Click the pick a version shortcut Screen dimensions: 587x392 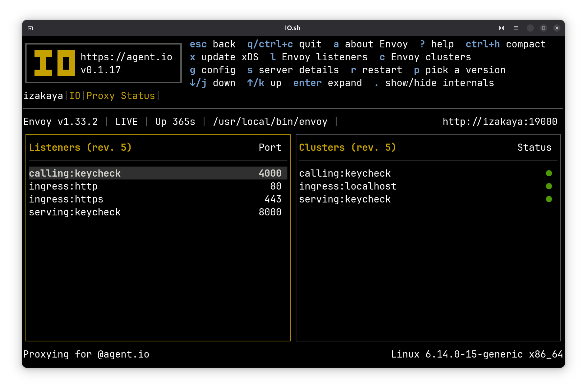pos(460,70)
